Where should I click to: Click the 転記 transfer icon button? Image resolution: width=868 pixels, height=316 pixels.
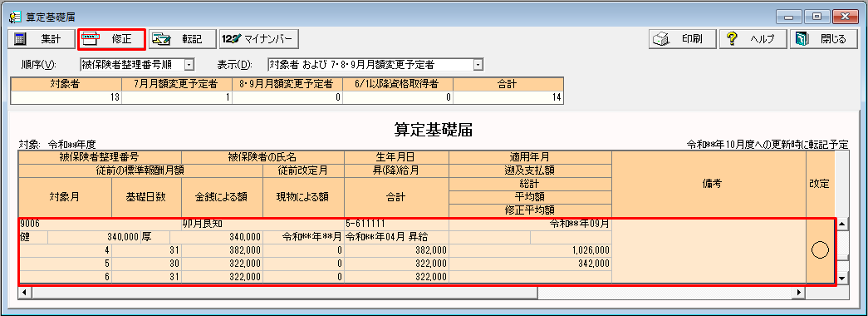point(183,39)
